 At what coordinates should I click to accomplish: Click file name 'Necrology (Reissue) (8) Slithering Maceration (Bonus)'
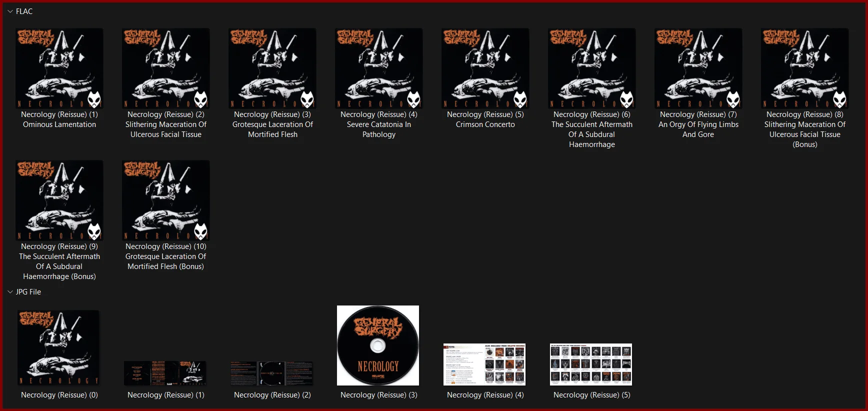tap(805, 129)
